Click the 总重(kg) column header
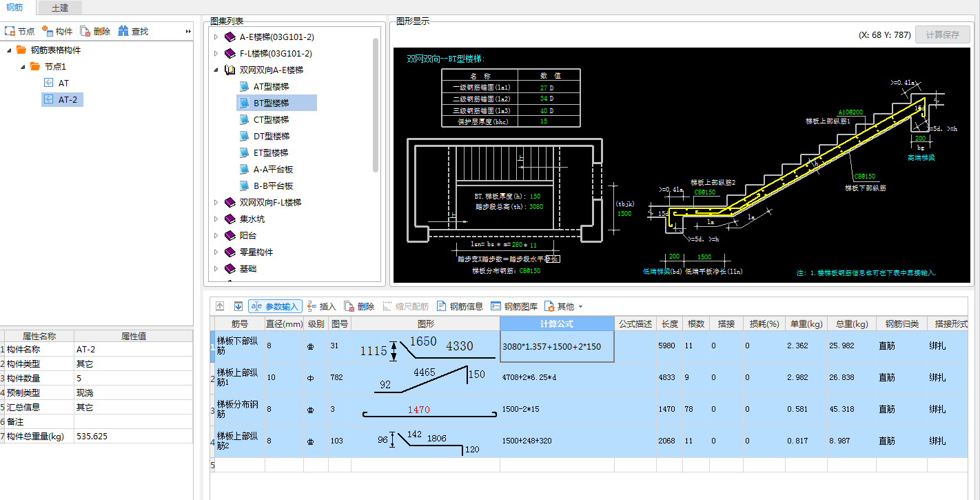 pos(852,323)
